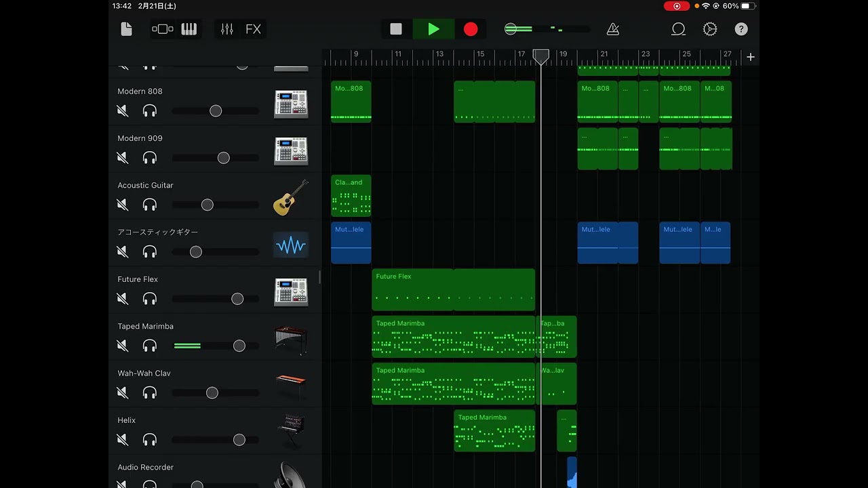Screen dimensions: 868x488
Task: Select the Wah-Wah Clav track name
Action: pos(144,373)
